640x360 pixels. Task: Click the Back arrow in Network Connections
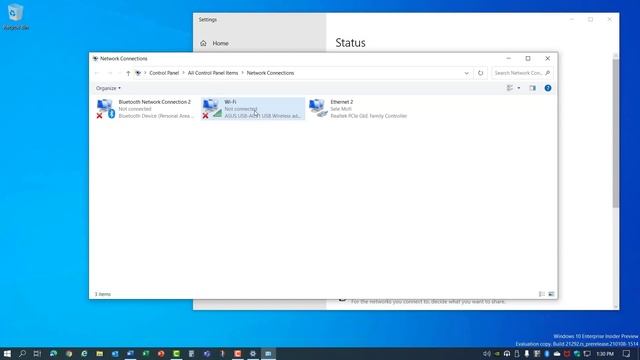[x=97, y=73]
